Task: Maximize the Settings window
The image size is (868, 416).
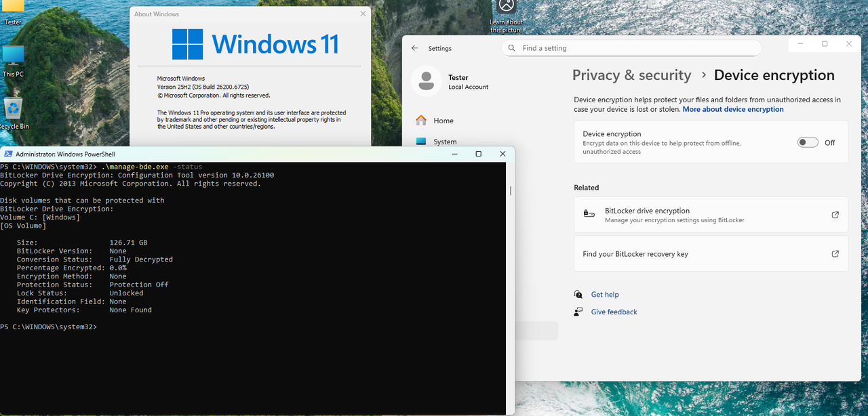Action: point(825,43)
